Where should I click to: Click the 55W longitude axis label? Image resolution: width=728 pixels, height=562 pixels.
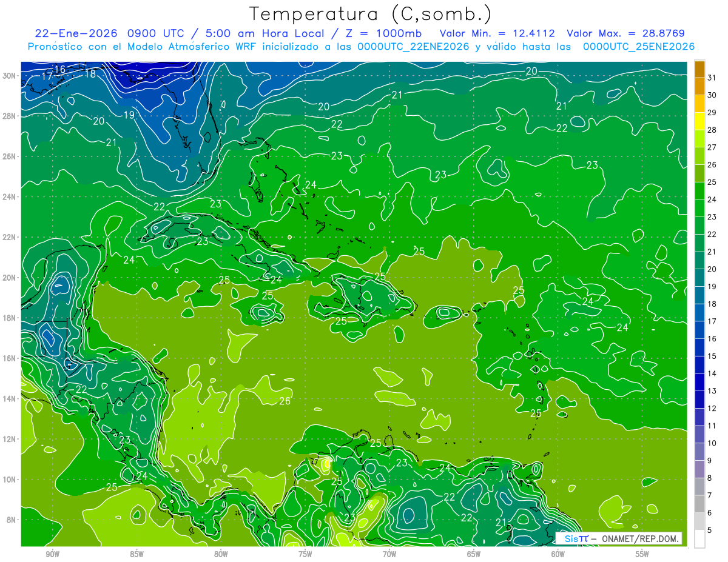coord(642,554)
